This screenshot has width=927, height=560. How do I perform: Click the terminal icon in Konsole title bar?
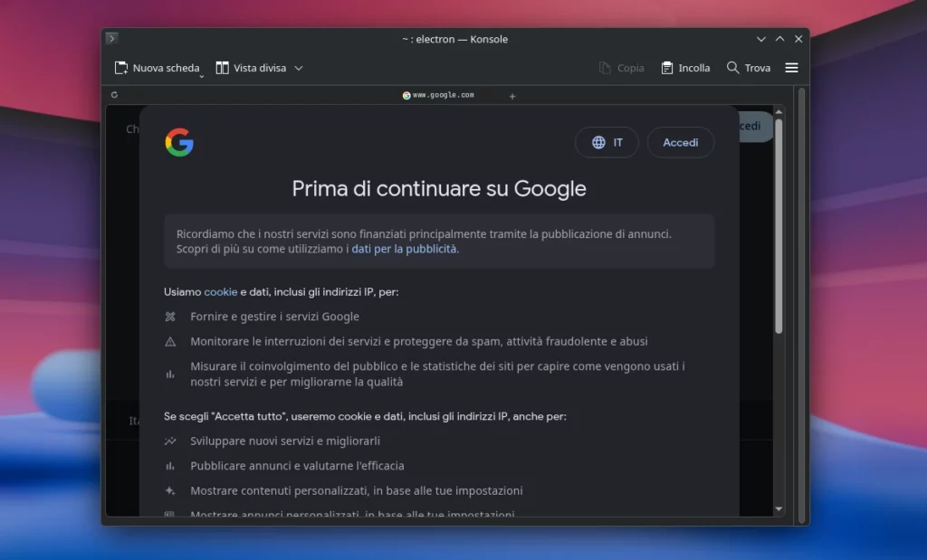click(x=111, y=38)
